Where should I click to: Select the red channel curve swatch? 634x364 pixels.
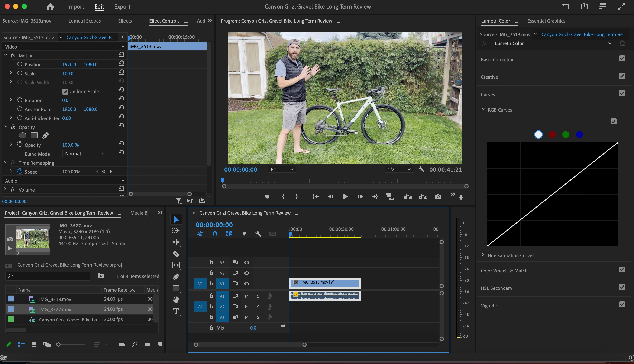click(x=552, y=135)
